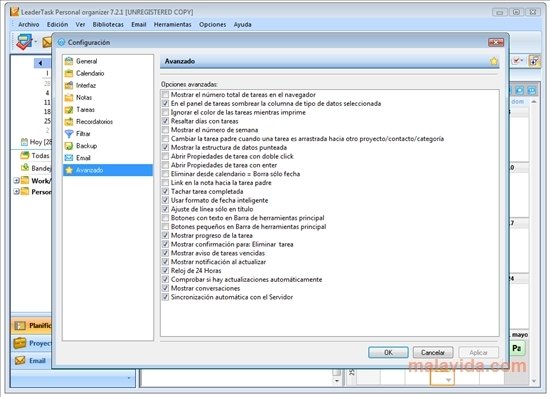Image resolution: width=550 pixels, height=397 pixels.
Task: Enable Ignorar el color de las tareas mientras imprime
Action: (x=165, y=112)
